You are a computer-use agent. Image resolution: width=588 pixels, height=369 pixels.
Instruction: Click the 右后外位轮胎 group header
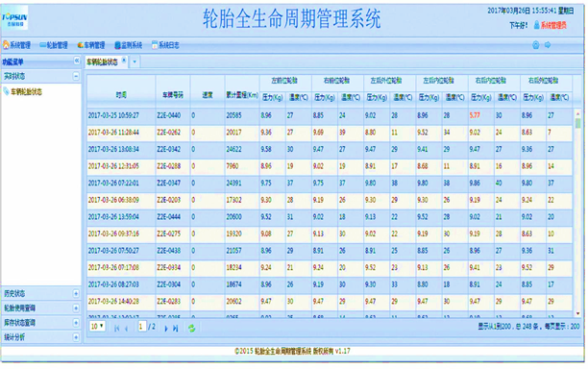click(546, 81)
